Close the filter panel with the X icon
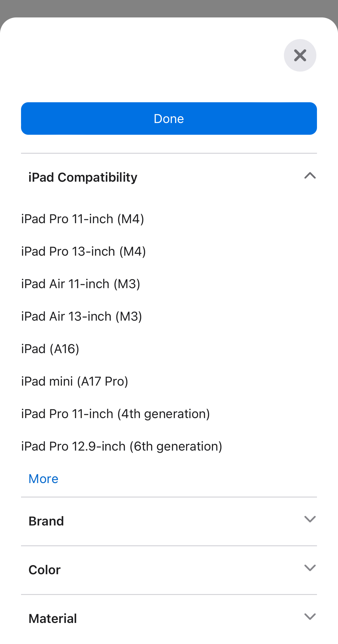The height and width of the screenshot is (644, 338). [x=300, y=55]
